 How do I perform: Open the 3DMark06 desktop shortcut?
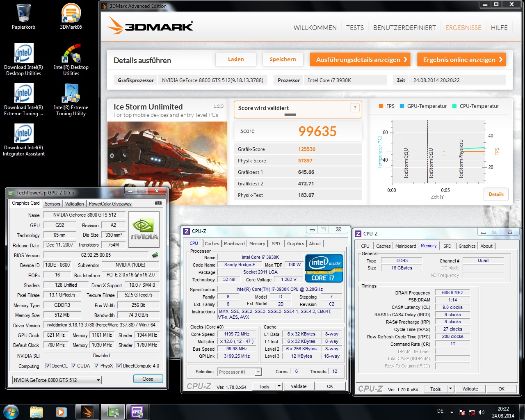71,16
